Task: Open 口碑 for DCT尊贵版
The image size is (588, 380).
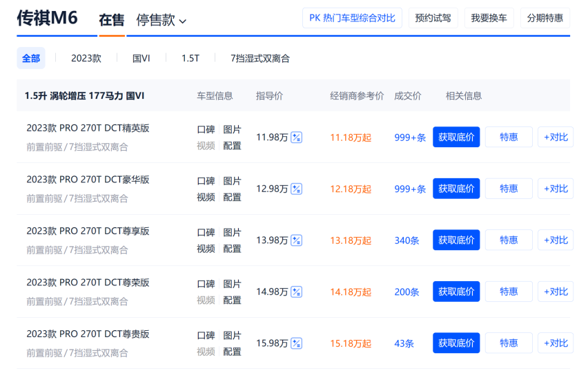Action: 206,335
